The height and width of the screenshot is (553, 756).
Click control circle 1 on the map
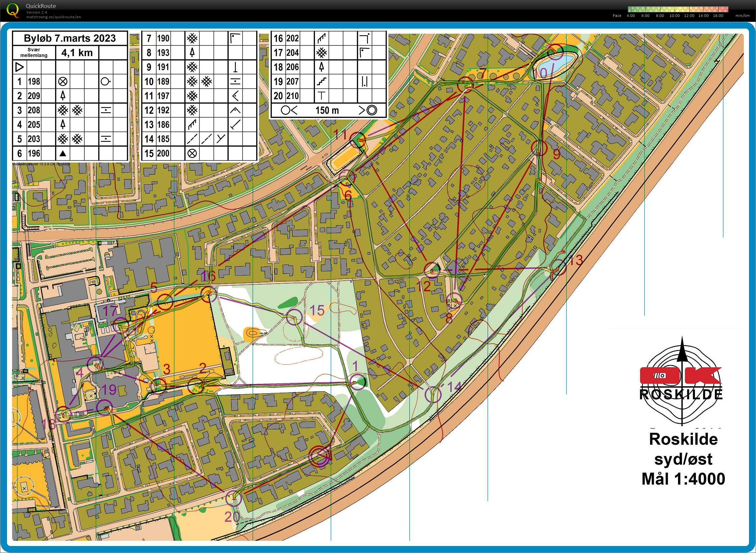pos(357,382)
